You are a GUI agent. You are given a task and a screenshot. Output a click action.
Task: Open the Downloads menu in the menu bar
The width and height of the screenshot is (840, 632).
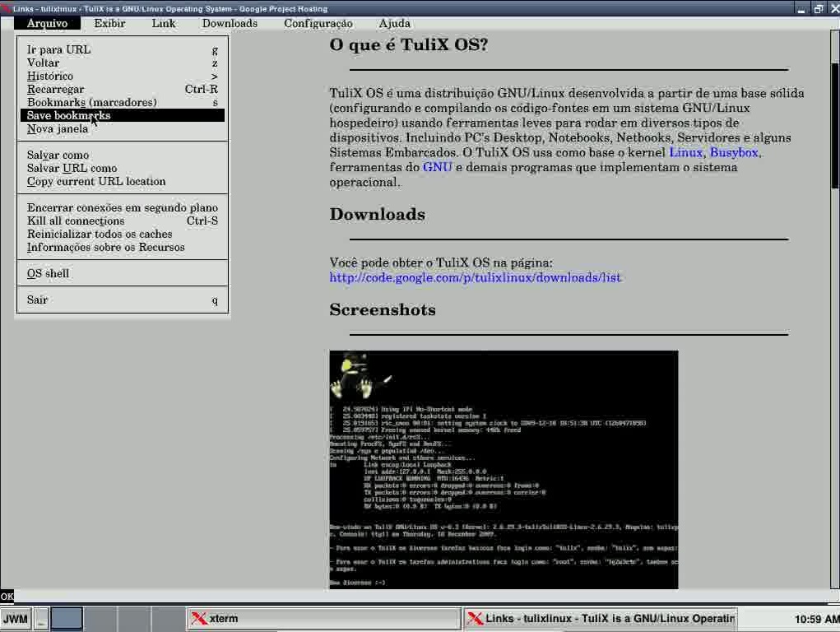click(230, 24)
